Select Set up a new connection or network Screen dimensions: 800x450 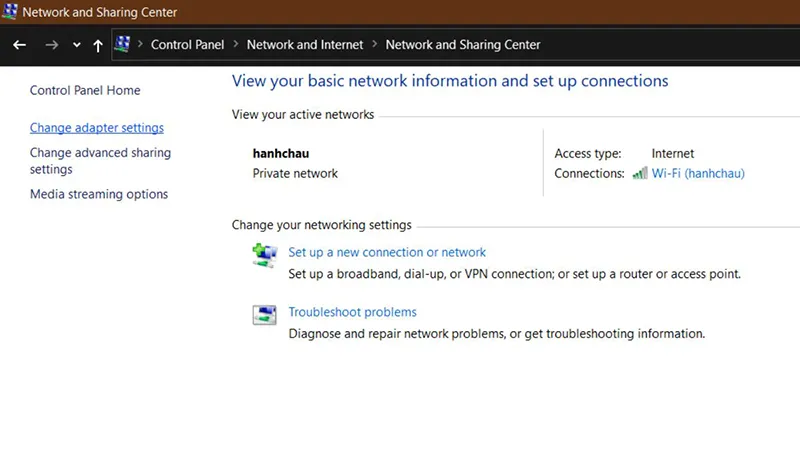(x=387, y=252)
